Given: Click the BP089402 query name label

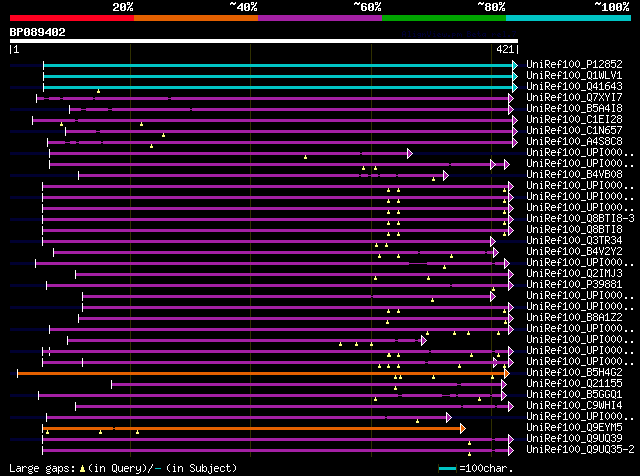Looking at the screenshot, I should (x=38, y=32).
